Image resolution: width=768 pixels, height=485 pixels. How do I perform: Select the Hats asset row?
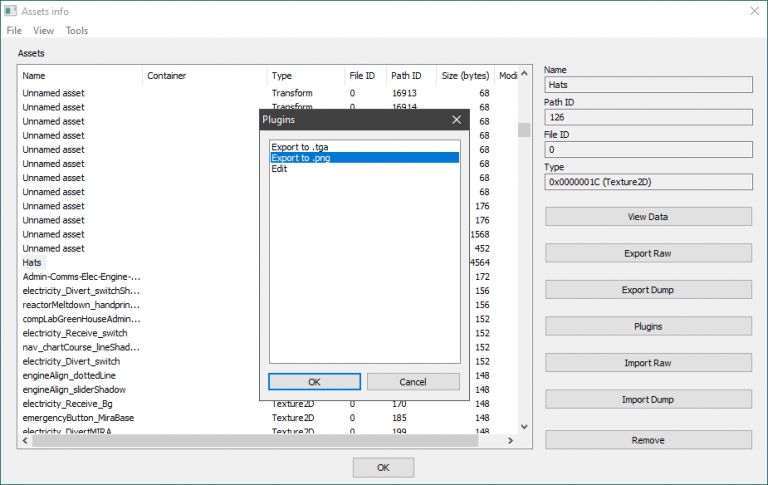pos(34,262)
